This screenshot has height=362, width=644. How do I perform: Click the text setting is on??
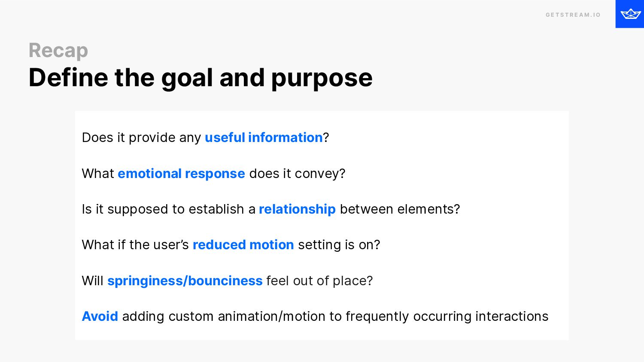(339, 245)
